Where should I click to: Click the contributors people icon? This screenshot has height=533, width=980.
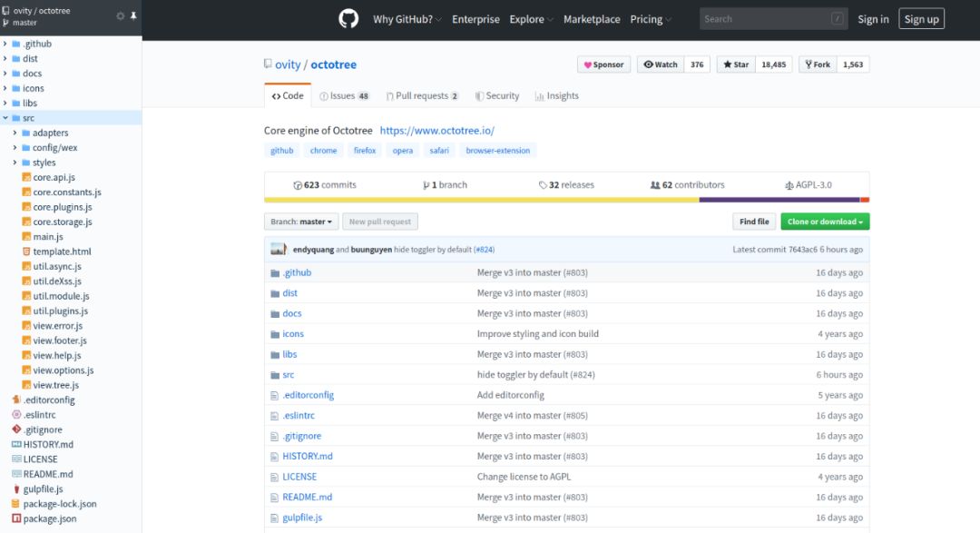[x=655, y=185]
